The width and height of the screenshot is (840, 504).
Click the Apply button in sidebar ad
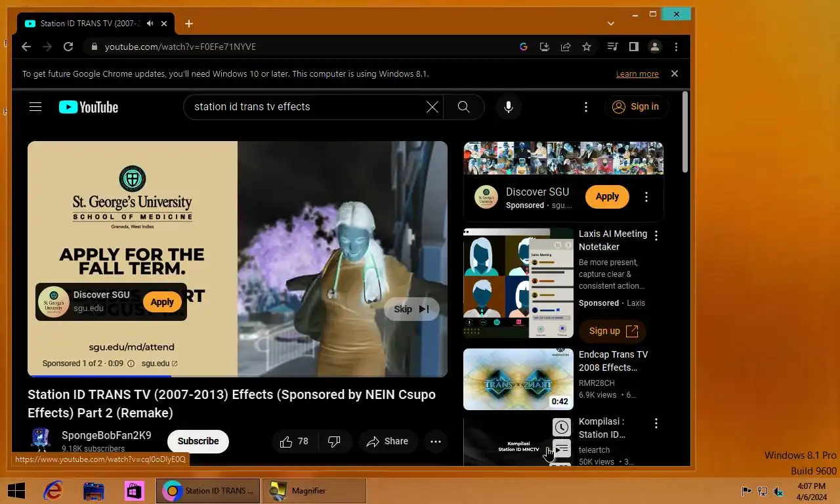tap(607, 196)
